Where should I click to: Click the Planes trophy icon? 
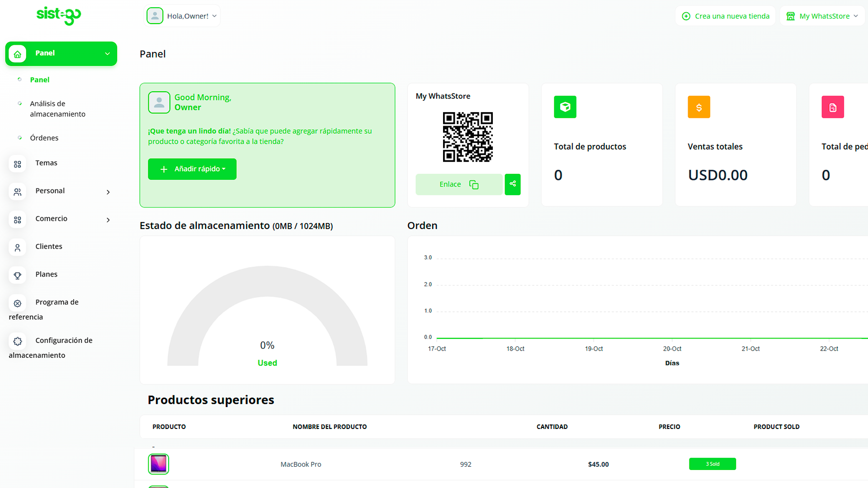click(x=18, y=275)
